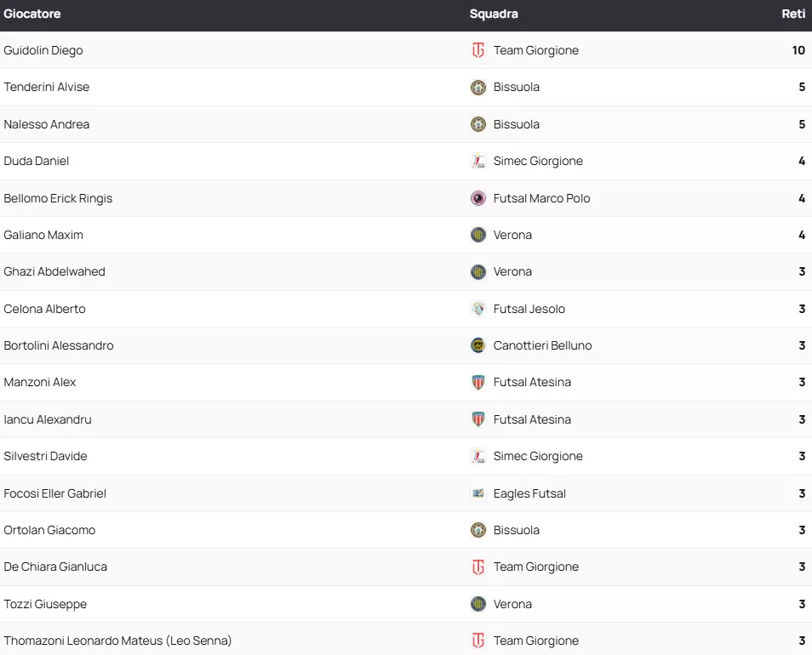Click the Canottieri Belluno team logo
Viewport: 812px width, 655px height.
pyautogui.click(x=478, y=345)
